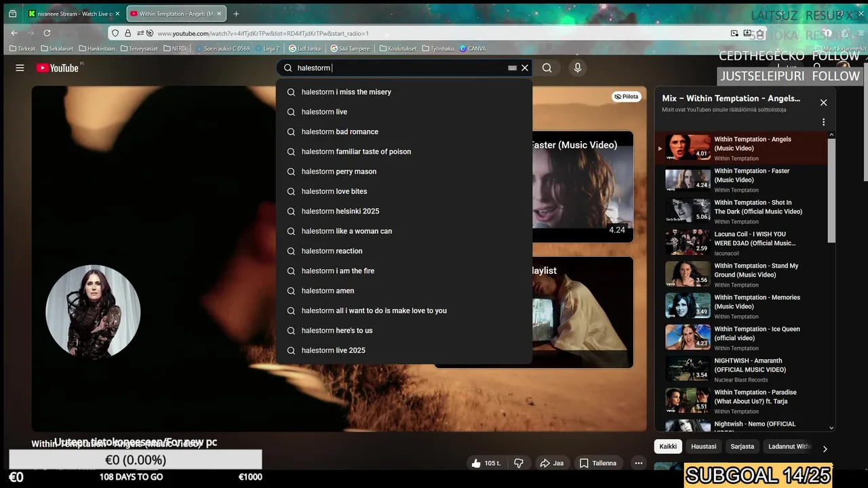Close the Within Temptation browser tab
The width and height of the screenshot is (868, 488).
pos(219,14)
